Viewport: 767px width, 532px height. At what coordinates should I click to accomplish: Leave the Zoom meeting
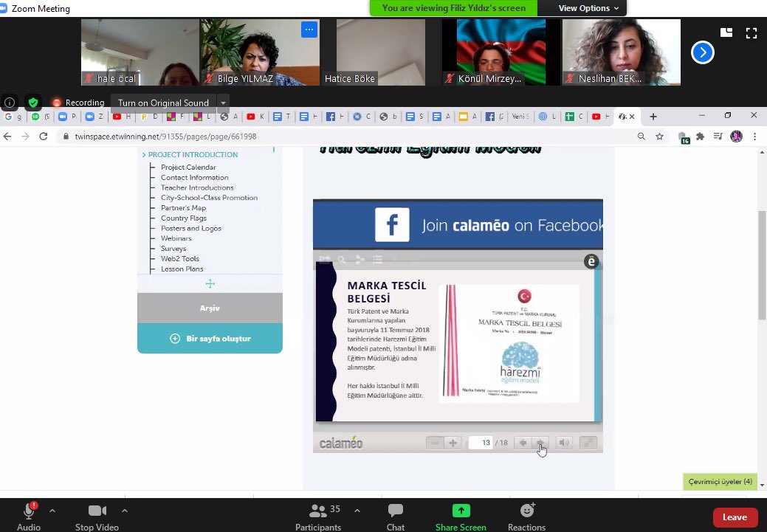point(735,517)
